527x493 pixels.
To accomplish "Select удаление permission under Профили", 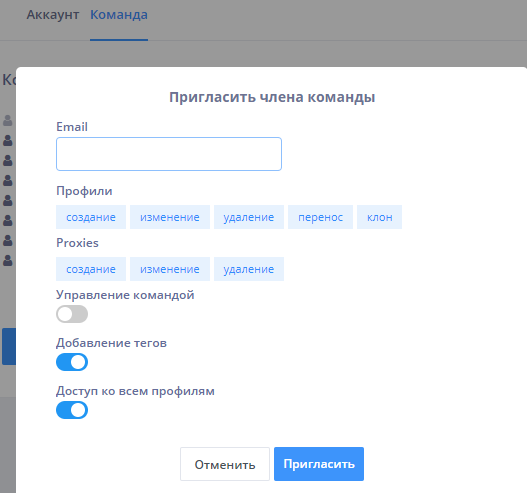I will (x=249, y=217).
